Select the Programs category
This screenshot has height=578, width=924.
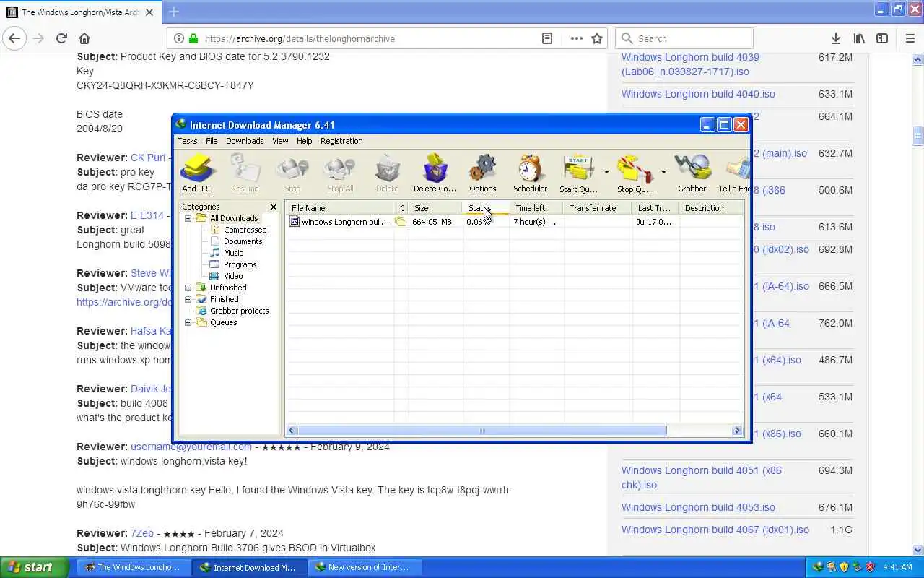[240, 264]
